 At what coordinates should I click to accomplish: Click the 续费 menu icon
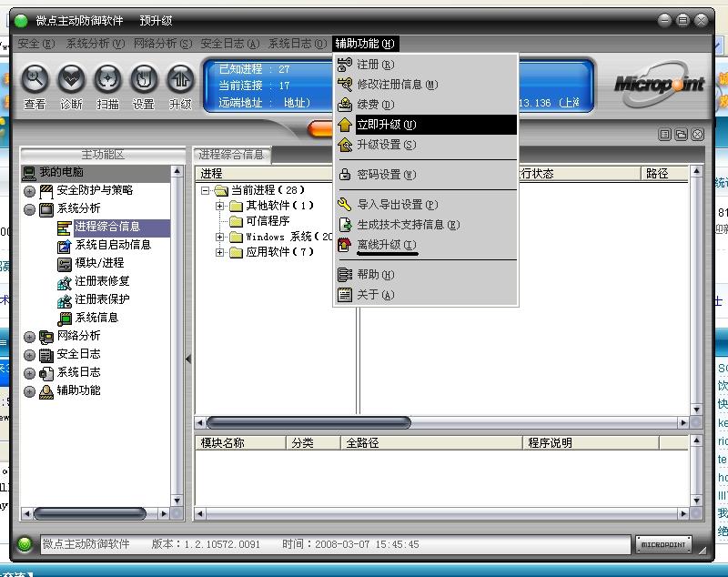(345, 105)
